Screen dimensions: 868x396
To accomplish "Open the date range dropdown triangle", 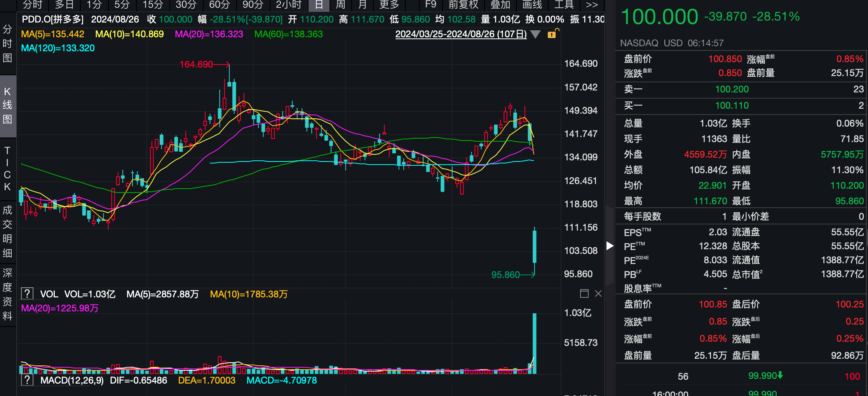I will coord(535,35).
